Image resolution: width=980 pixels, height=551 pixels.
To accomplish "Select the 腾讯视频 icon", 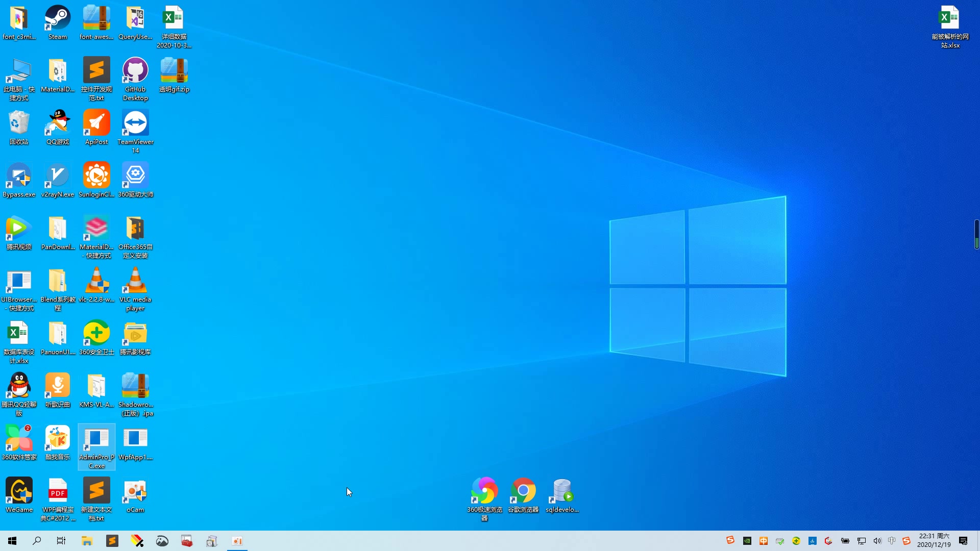I will point(19,233).
